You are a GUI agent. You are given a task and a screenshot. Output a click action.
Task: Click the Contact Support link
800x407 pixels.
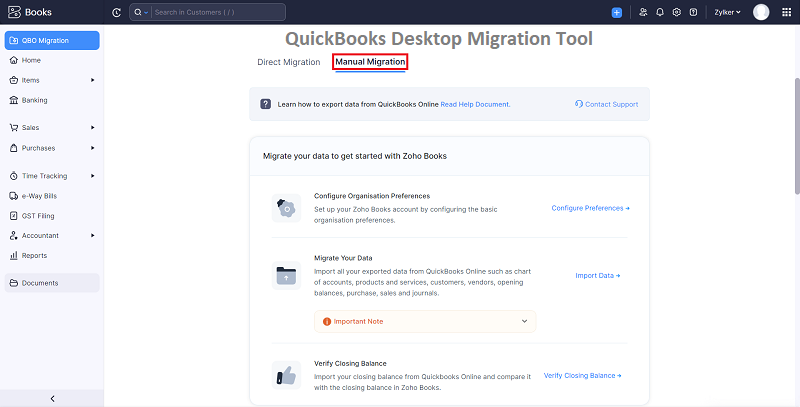click(606, 104)
